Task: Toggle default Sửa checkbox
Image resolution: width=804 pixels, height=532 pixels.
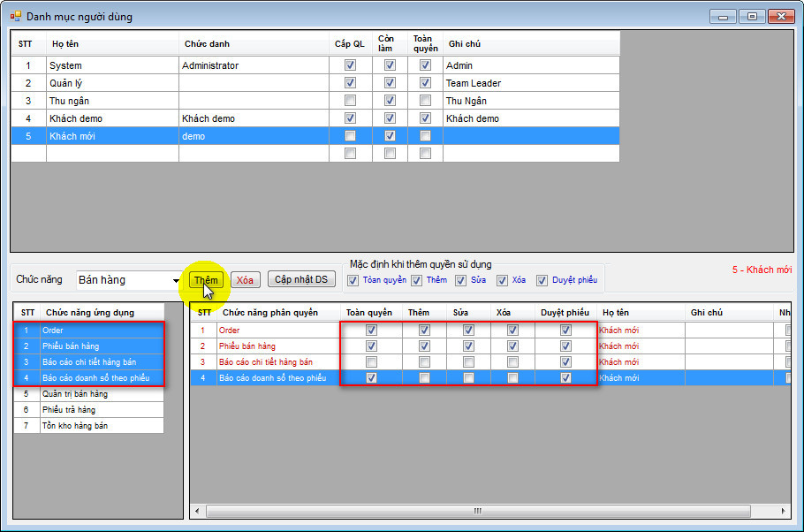Action: [460, 280]
